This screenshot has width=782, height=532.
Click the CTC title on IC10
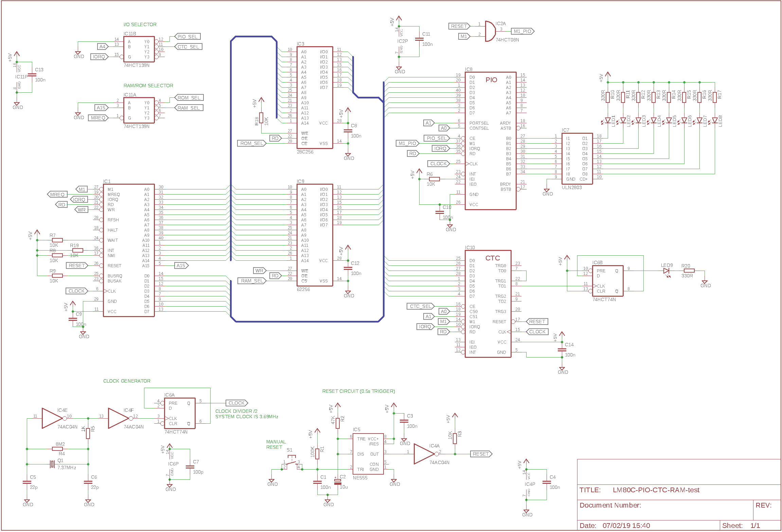point(492,258)
